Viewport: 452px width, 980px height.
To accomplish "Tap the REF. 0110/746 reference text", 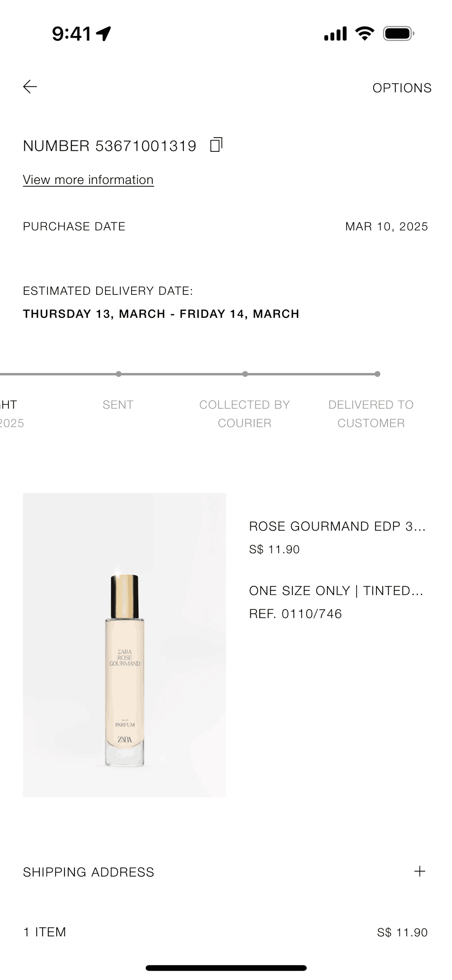I will pos(296,613).
